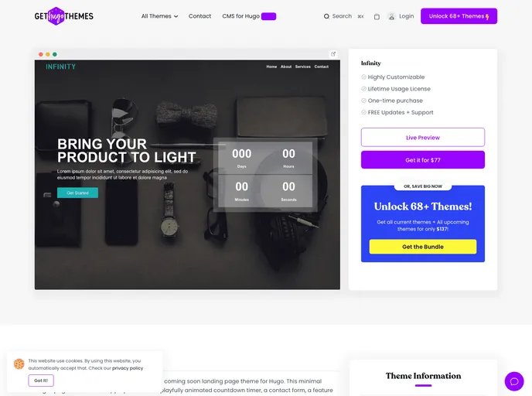Open preview in new tab icon
532x396 pixels.
pyautogui.click(x=333, y=54)
